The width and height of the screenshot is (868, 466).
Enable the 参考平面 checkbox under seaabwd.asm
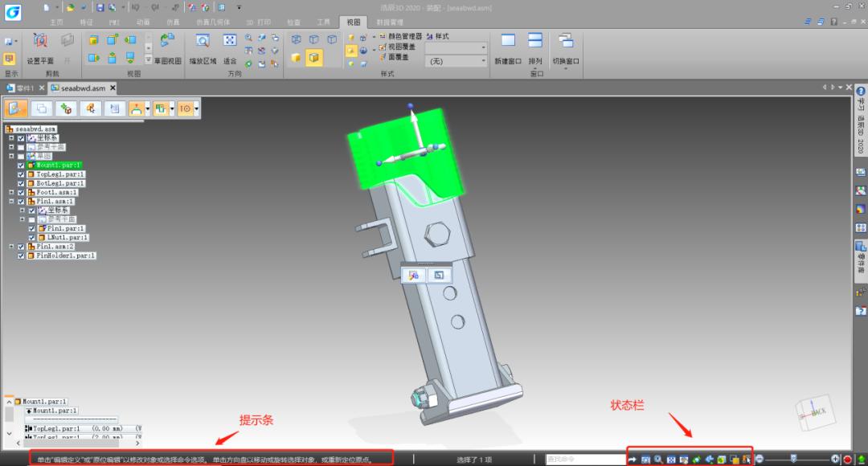[x=21, y=148]
